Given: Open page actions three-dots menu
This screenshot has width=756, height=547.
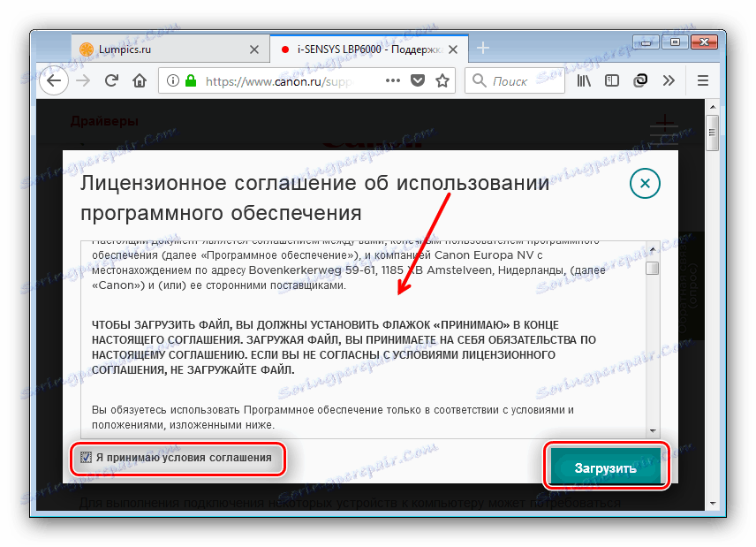Looking at the screenshot, I should [393, 80].
